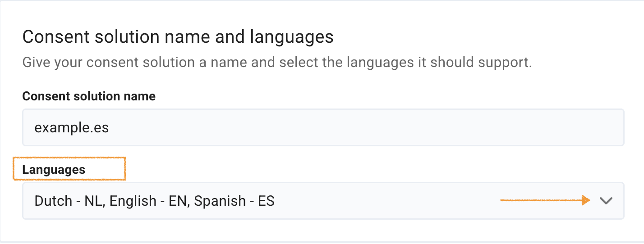
Task: Focus the empty area right of example.es
Action: coord(361,127)
